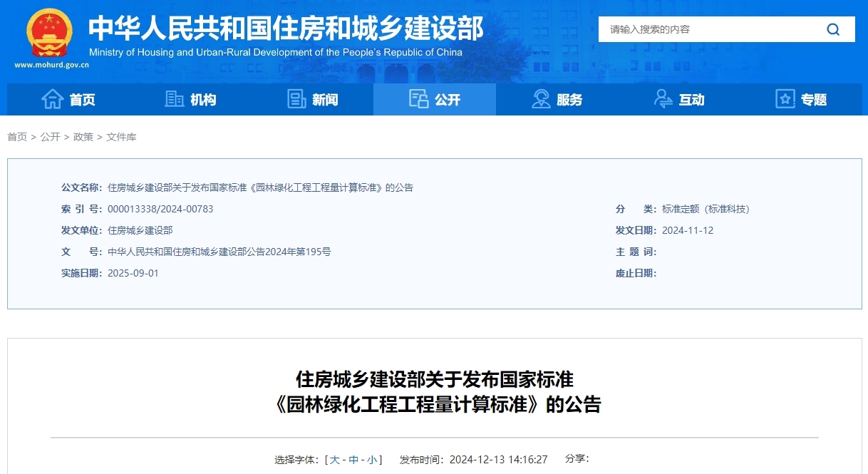Click the 首页 home icon in navigation
This screenshot has width=868, height=474.
[x=53, y=99]
